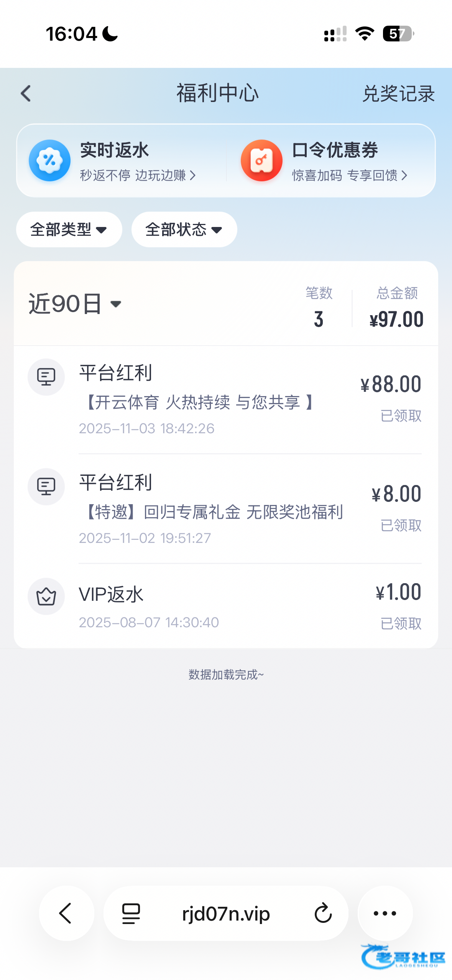This screenshot has height=980, width=452.
Task: Tap the red 口令优惠券 coupon icon
Action: [x=261, y=161]
